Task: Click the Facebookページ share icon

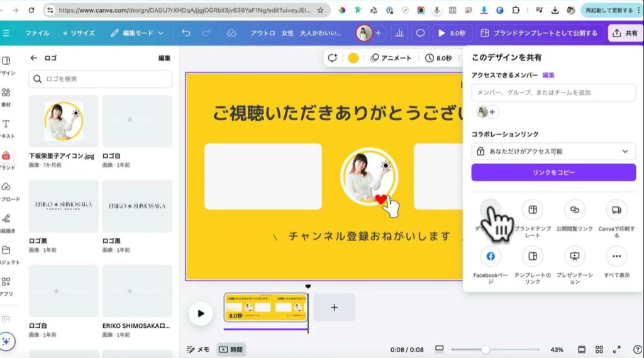Action: (491, 256)
